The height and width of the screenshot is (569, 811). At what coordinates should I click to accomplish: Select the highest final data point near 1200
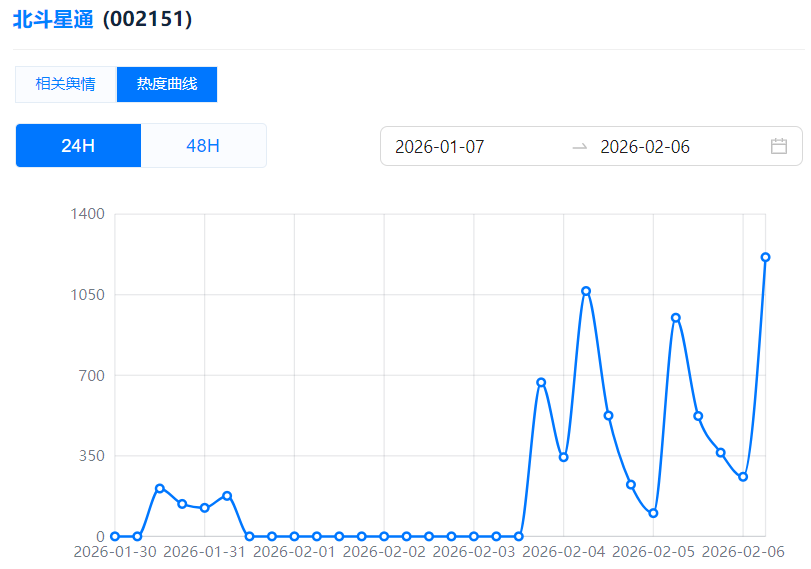(765, 257)
